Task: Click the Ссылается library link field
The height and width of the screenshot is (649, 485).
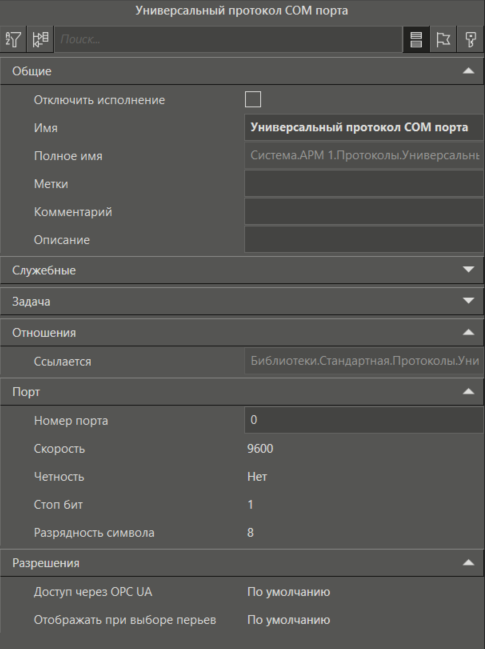Action: pyautogui.click(x=364, y=361)
